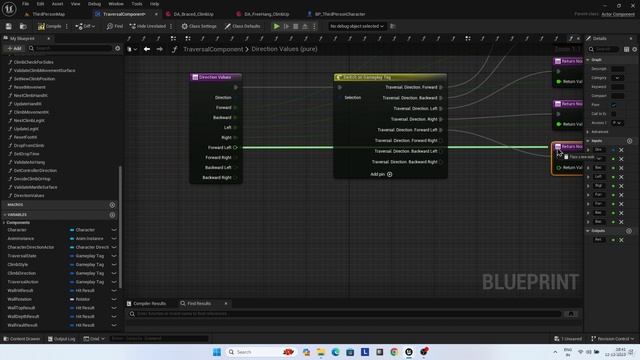Open the debug object selector dropdown
Image resolution: width=640 pixels, height=360 pixels.
coord(357,26)
